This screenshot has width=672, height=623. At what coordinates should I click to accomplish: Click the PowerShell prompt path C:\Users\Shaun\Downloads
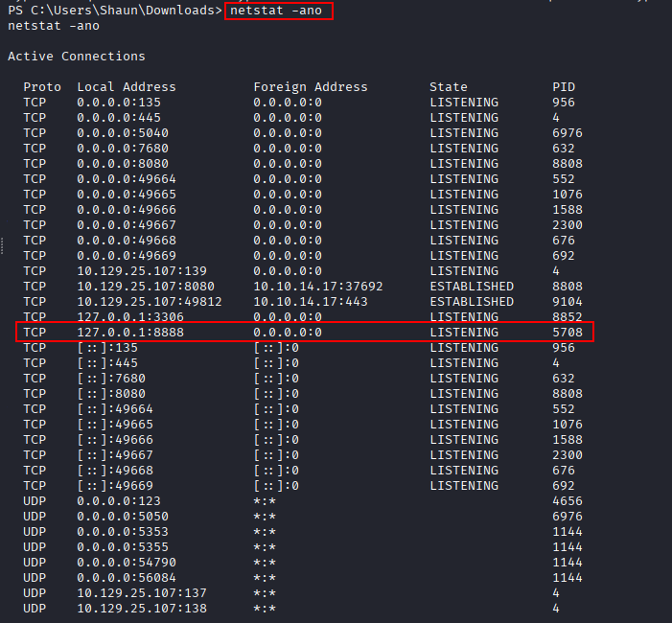[x=123, y=11]
